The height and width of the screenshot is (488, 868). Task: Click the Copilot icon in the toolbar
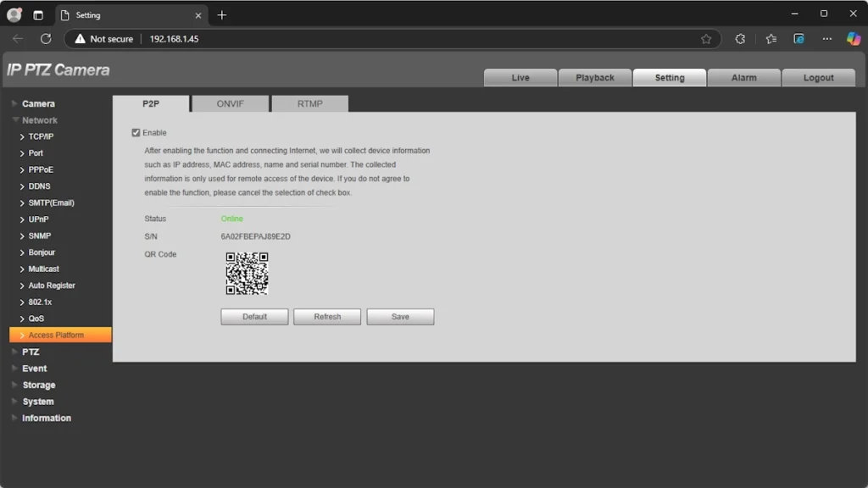(854, 39)
